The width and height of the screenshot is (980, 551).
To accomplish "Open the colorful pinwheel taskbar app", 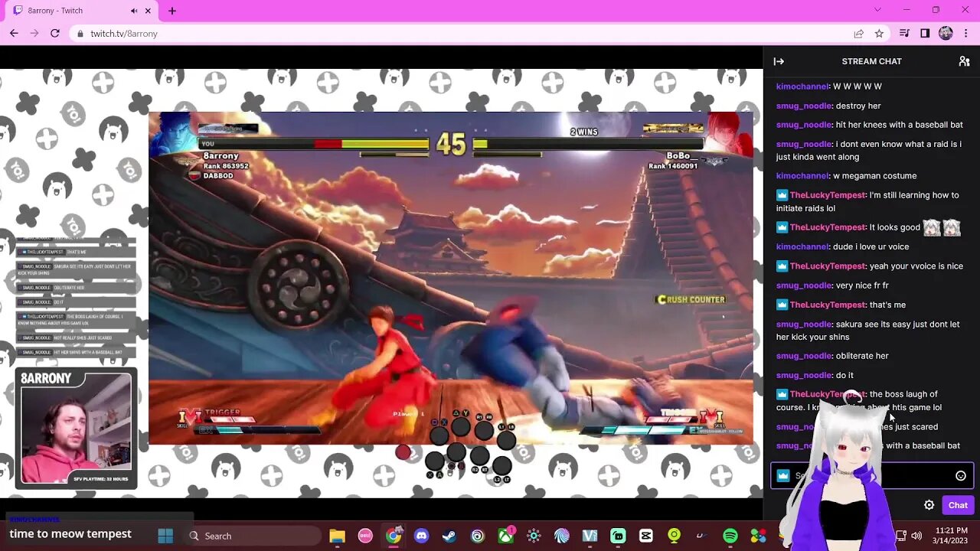I will (758, 536).
